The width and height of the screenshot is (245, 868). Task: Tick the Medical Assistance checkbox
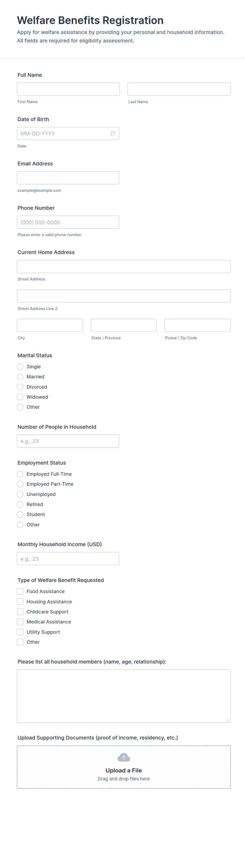20,622
